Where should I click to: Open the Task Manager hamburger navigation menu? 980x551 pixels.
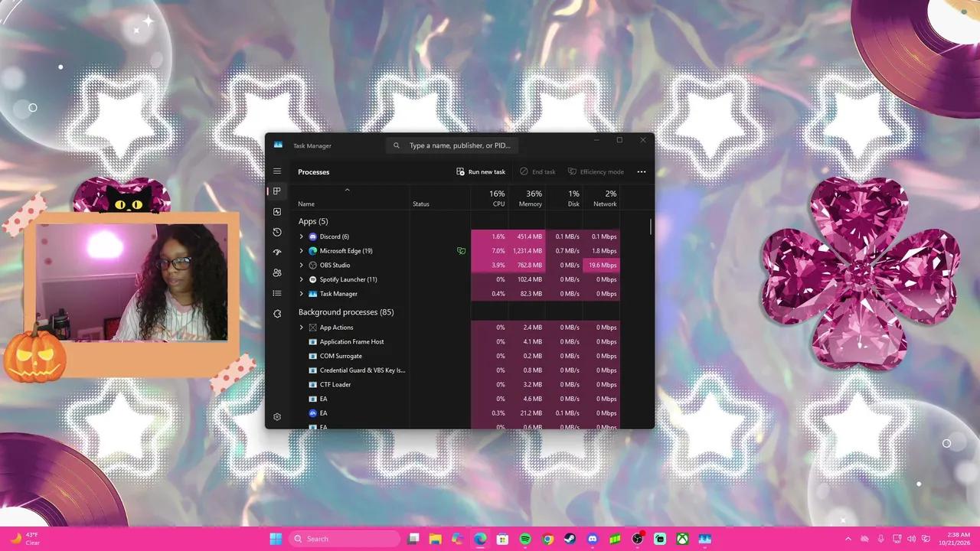[277, 171]
